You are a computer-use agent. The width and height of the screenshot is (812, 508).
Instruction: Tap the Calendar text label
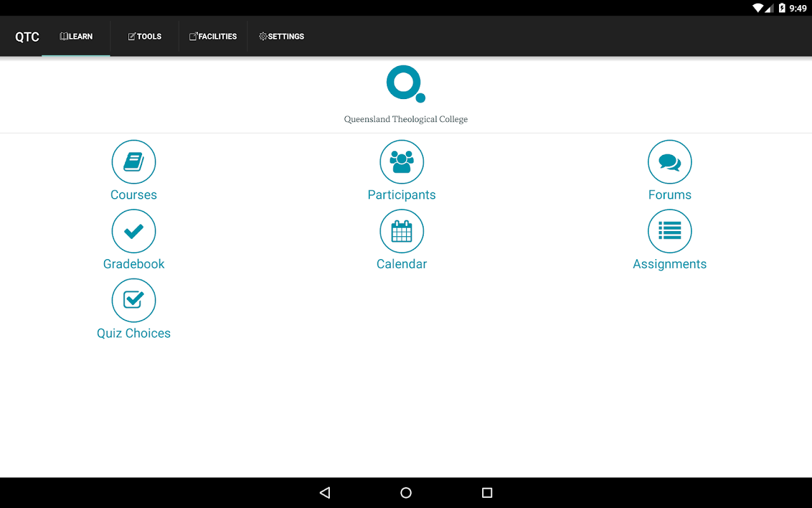tap(402, 264)
